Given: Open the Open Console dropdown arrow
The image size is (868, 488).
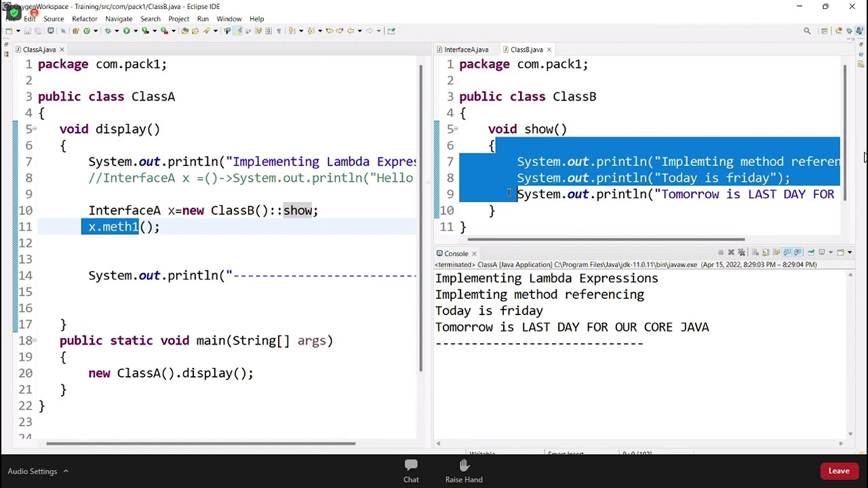Looking at the screenshot, I should [850, 252].
